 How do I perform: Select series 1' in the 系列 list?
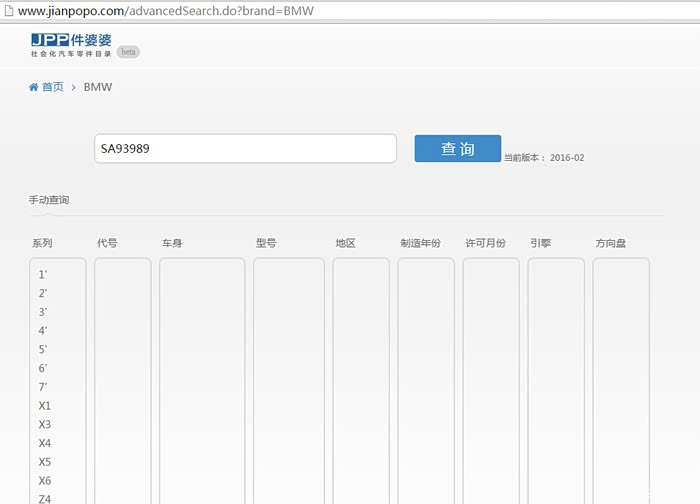(43, 275)
